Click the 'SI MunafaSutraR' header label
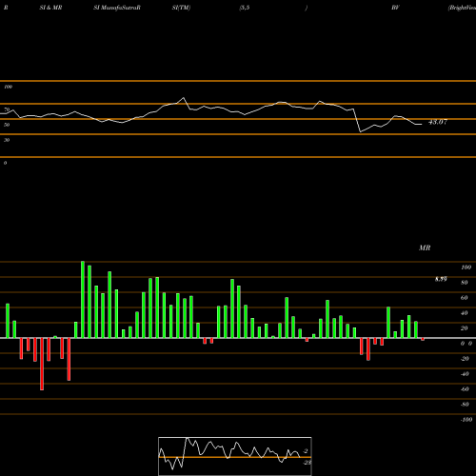This screenshot has width=476, height=476. point(117,8)
